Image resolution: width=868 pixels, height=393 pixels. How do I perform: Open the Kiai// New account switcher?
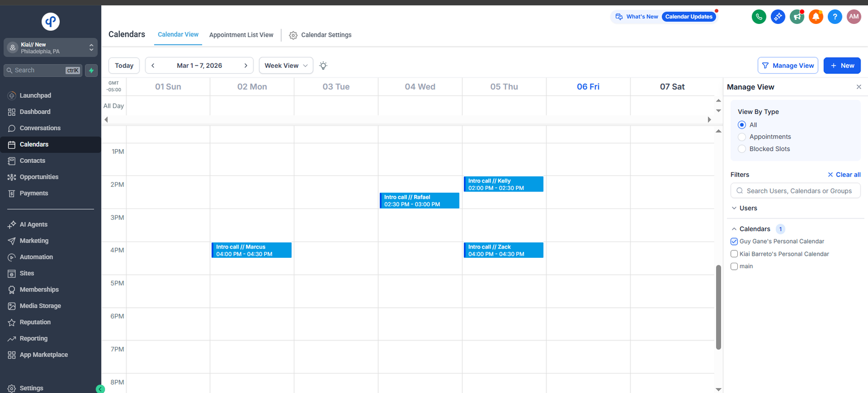coord(50,48)
